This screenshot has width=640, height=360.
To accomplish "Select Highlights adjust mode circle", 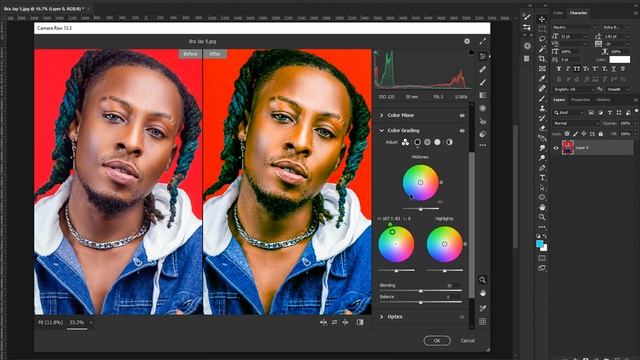I will pos(438,142).
